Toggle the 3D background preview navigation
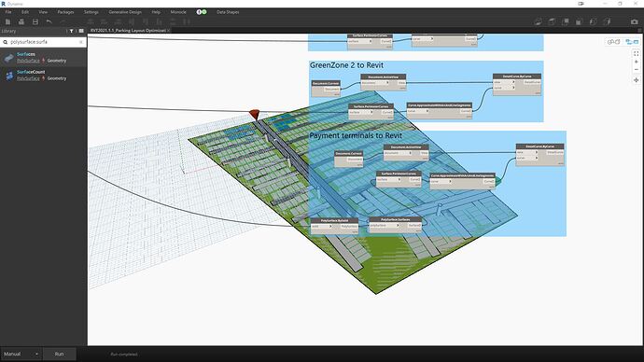Viewport: 644px width, 362px height. tap(613, 42)
